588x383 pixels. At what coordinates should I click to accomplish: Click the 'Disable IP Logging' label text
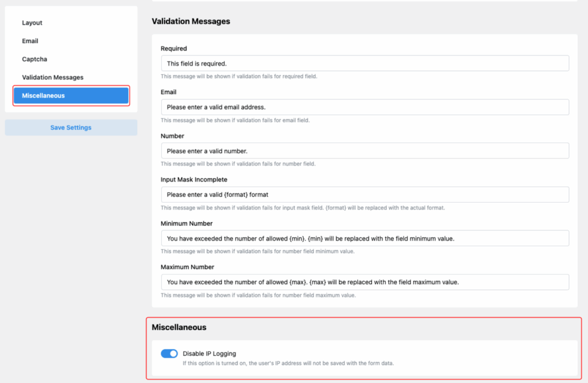(209, 354)
